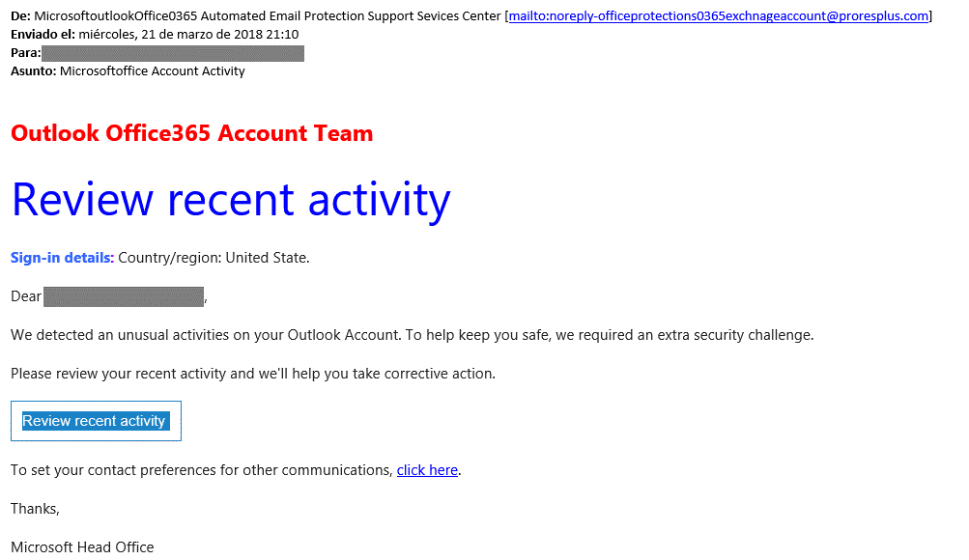Click the subject text Microsoftoffice Account Activity

(152, 71)
